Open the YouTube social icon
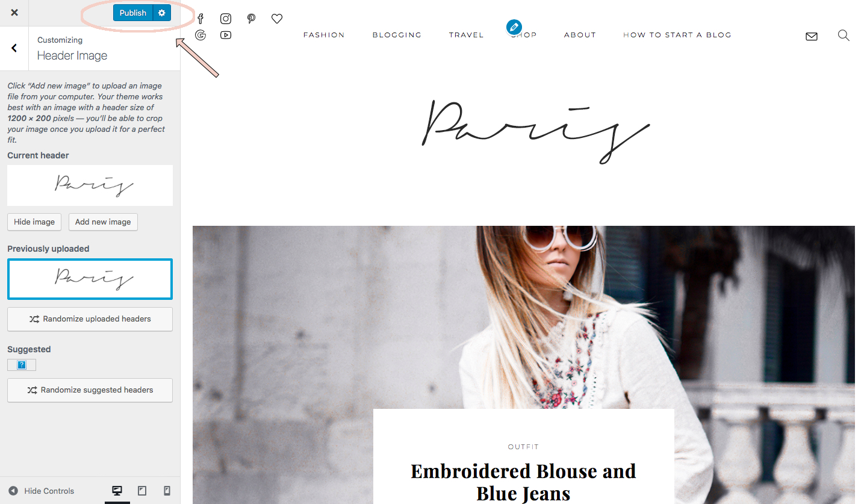The width and height of the screenshot is (867, 504). click(x=226, y=35)
